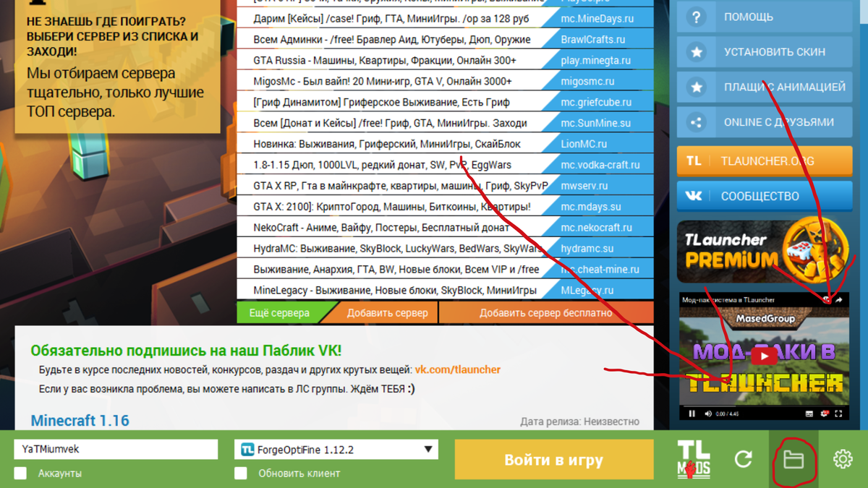Viewport: 868px width, 488px height.
Task: Click the Minecraft 1.16 heading
Action: point(80,421)
